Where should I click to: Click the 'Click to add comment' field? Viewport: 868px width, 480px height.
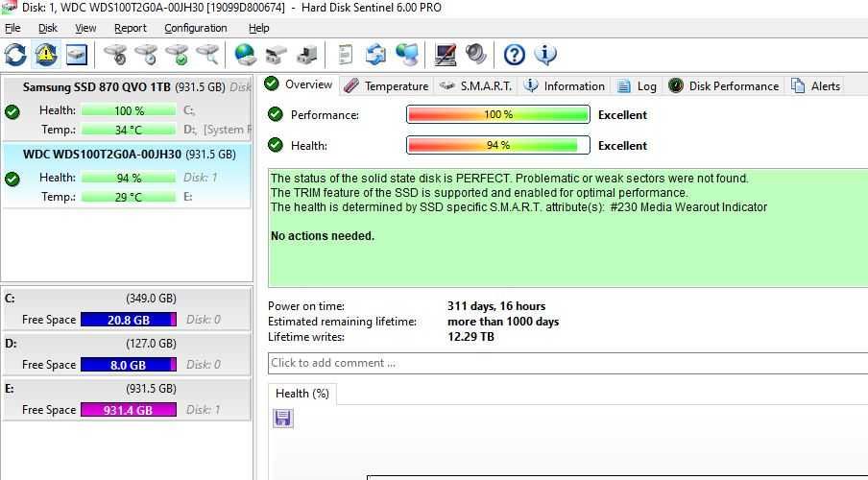(x=568, y=363)
